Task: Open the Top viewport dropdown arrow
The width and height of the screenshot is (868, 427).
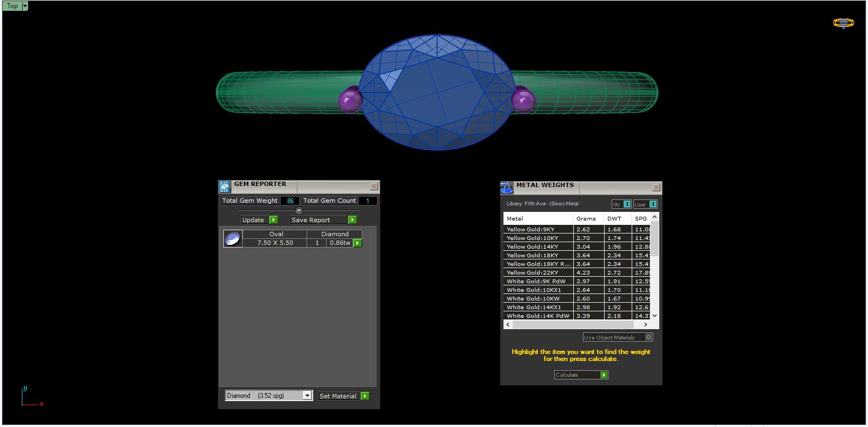Action: tap(25, 6)
